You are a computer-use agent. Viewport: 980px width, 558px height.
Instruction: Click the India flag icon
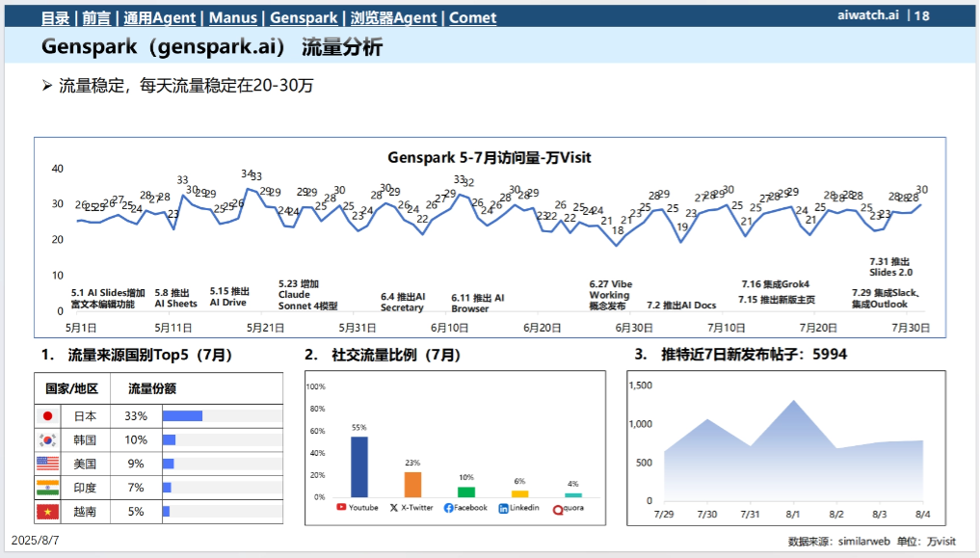click(x=47, y=488)
